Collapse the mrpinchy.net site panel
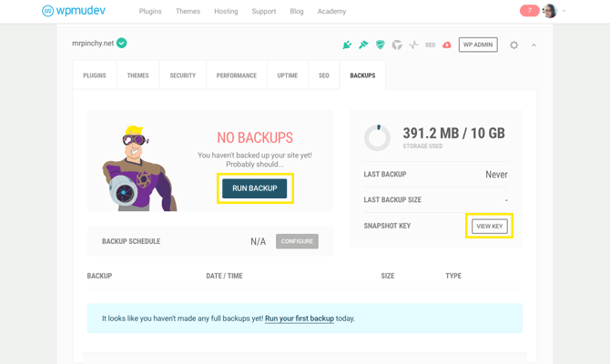 (x=534, y=45)
